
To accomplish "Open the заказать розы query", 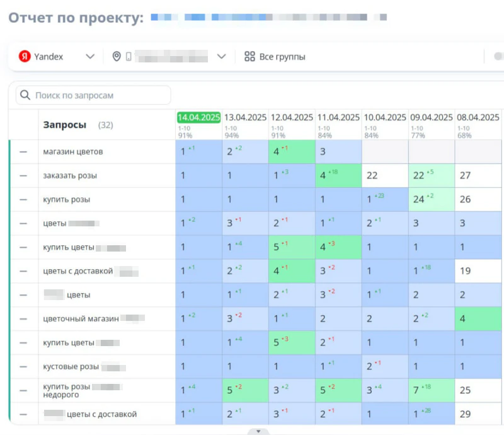I will click(x=70, y=176).
